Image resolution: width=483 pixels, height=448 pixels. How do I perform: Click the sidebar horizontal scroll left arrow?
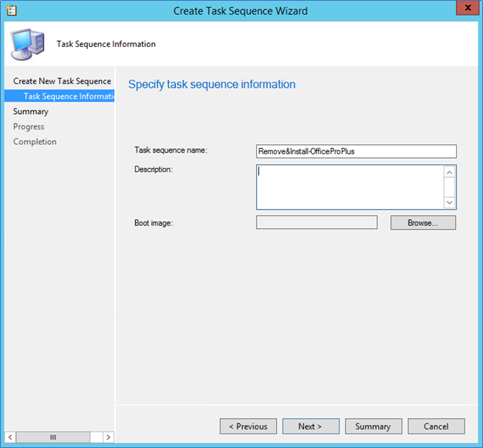coord(10,437)
